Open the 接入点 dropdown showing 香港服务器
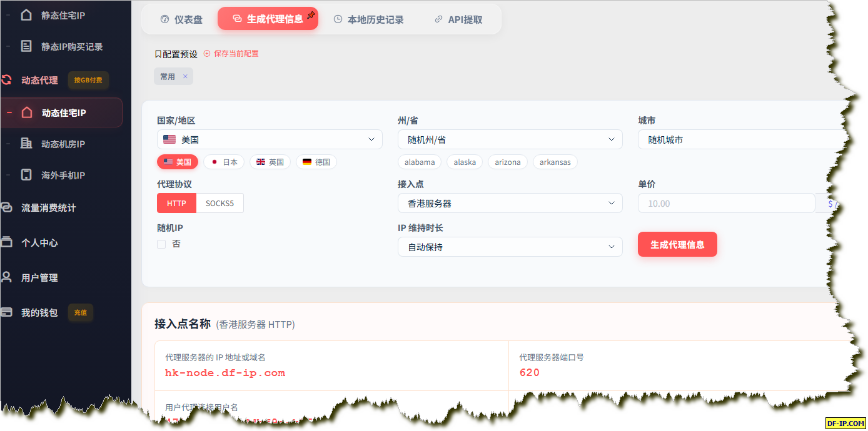Image resolution: width=868 pixels, height=431 pixels. point(510,203)
